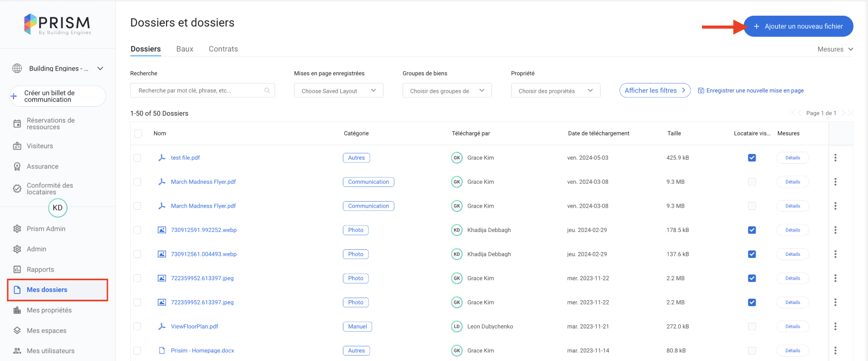This screenshot has height=361, width=868.
Task: Open Rapports using the chart icon
Action: click(x=17, y=269)
